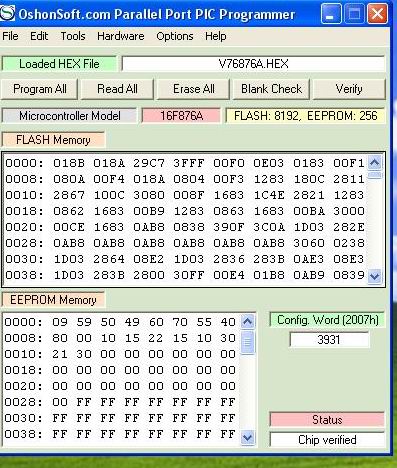
Task: Click the config word value 3931
Action: click(329, 340)
